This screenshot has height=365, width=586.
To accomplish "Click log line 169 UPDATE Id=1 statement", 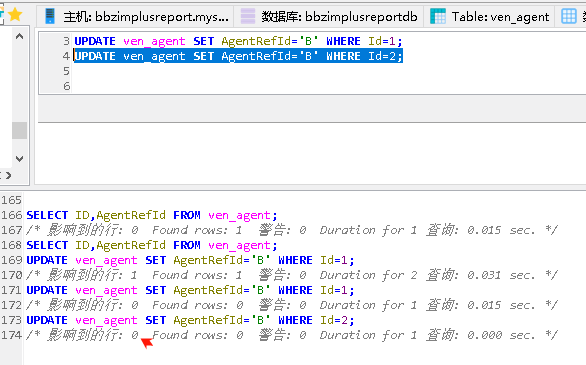I will tap(190, 260).
